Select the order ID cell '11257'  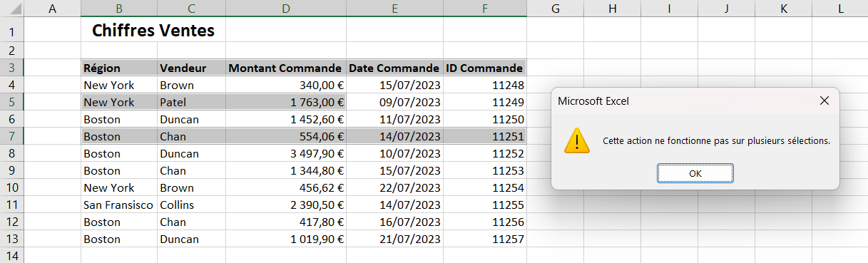[x=485, y=239]
